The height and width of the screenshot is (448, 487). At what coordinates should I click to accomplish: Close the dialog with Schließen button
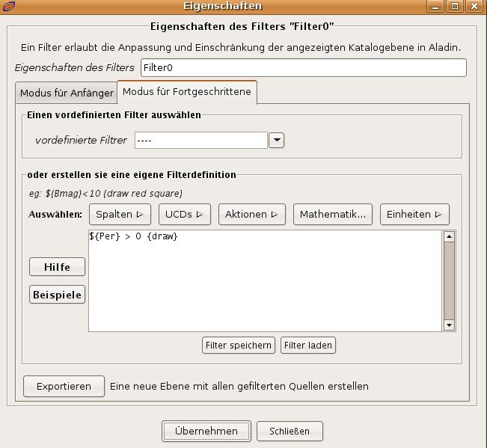click(x=290, y=431)
